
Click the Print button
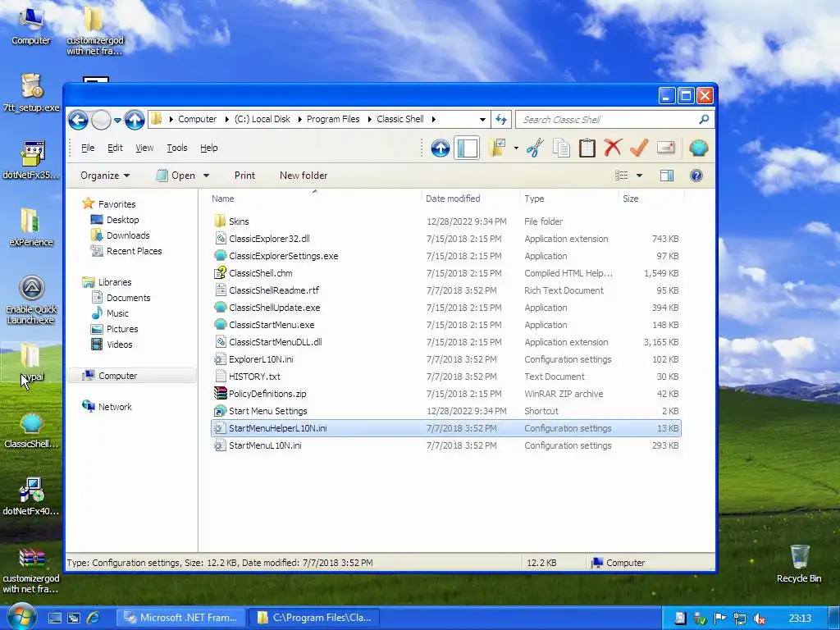[244, 176]
